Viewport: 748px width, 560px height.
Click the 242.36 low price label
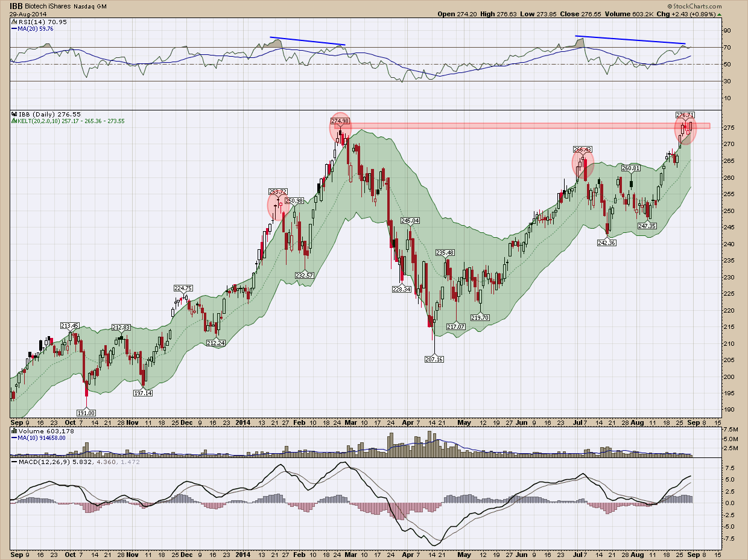[606, 243]
